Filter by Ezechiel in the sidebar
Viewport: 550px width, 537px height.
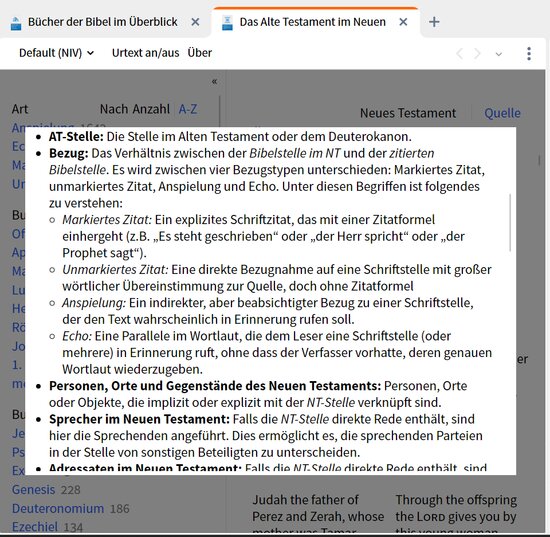tap(35, 527)
